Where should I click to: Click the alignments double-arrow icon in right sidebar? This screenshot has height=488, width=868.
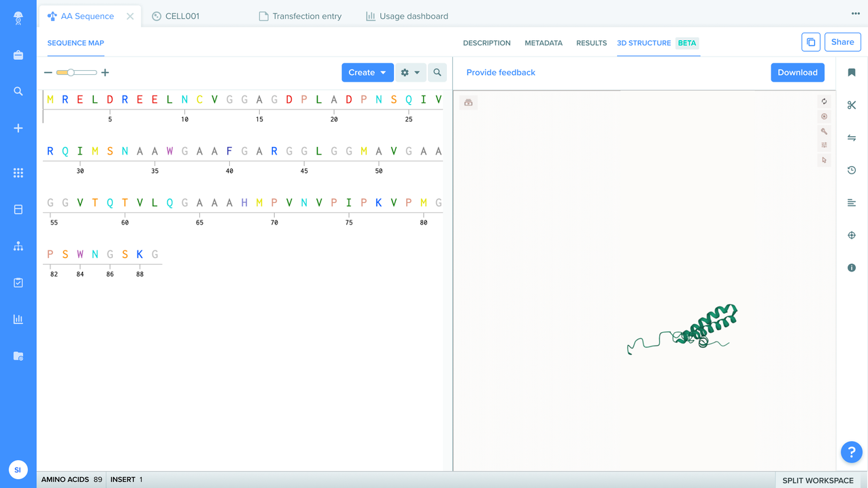pos(851,137)
